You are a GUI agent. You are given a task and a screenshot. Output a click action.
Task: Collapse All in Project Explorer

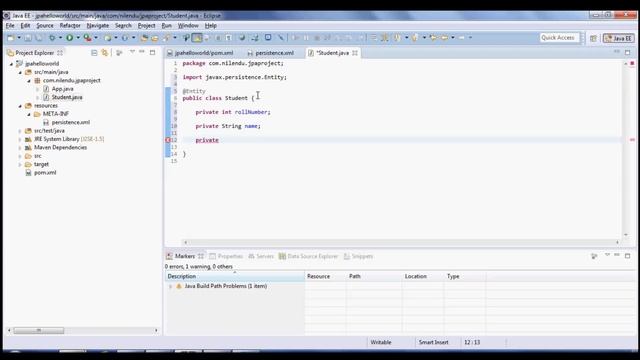(94, 53)
